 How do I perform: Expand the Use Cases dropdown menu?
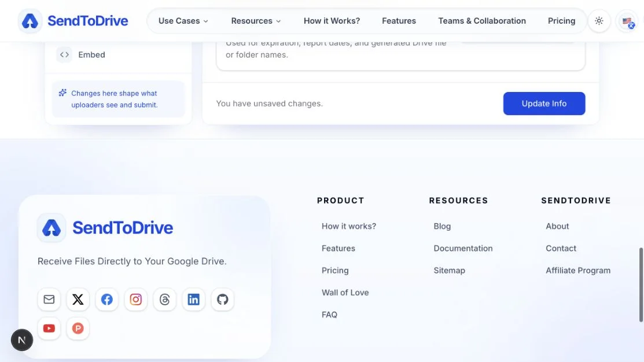[x=183, y=20]
